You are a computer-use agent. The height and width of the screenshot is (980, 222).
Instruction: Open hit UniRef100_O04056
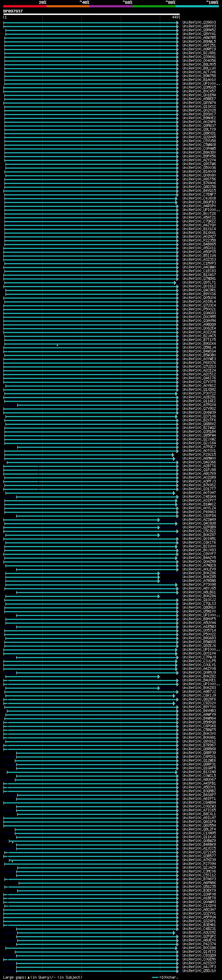click(199, 60)
